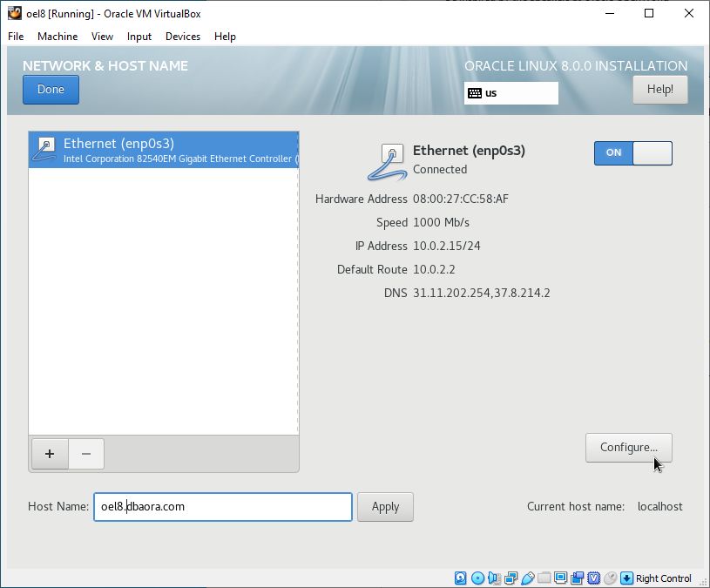This screenshot has height=588, width=710.
Task: Click the audio status icon
Action: point(495,578)
